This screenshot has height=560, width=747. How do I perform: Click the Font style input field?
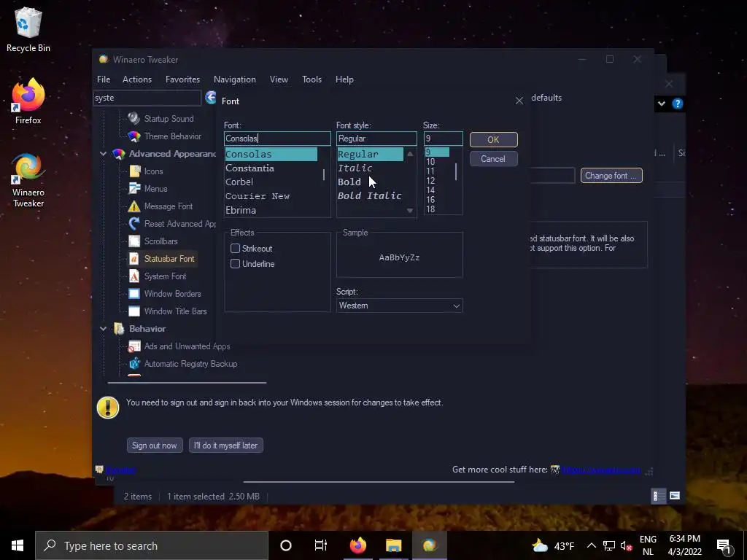376,139
